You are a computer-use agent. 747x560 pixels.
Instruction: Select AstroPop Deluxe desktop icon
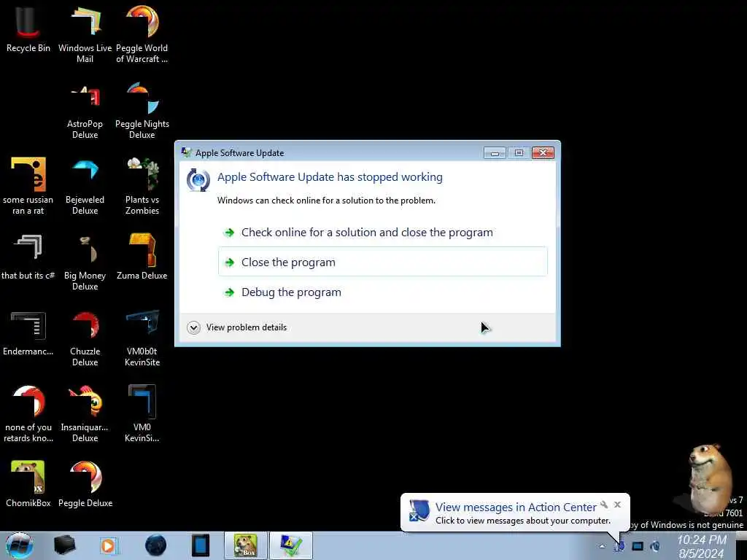85,112
